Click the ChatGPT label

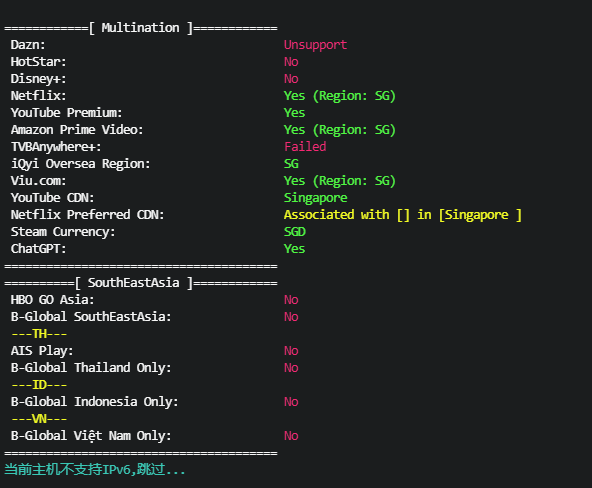(x=39, y=249)
